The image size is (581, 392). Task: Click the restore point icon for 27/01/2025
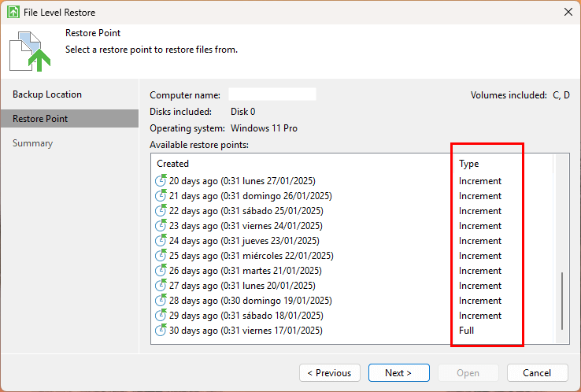(x=161, y=181)
